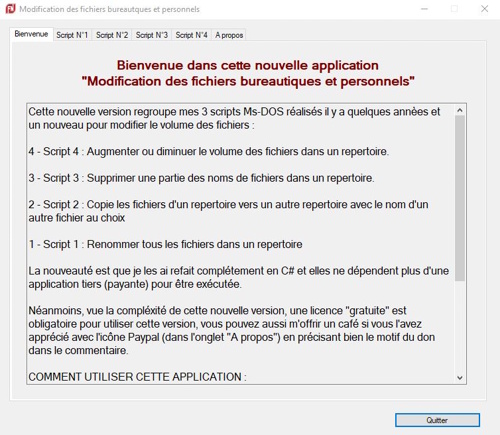Go to the Script N°3 tab
Screen dimensions: 500x435
coord(152,35)
